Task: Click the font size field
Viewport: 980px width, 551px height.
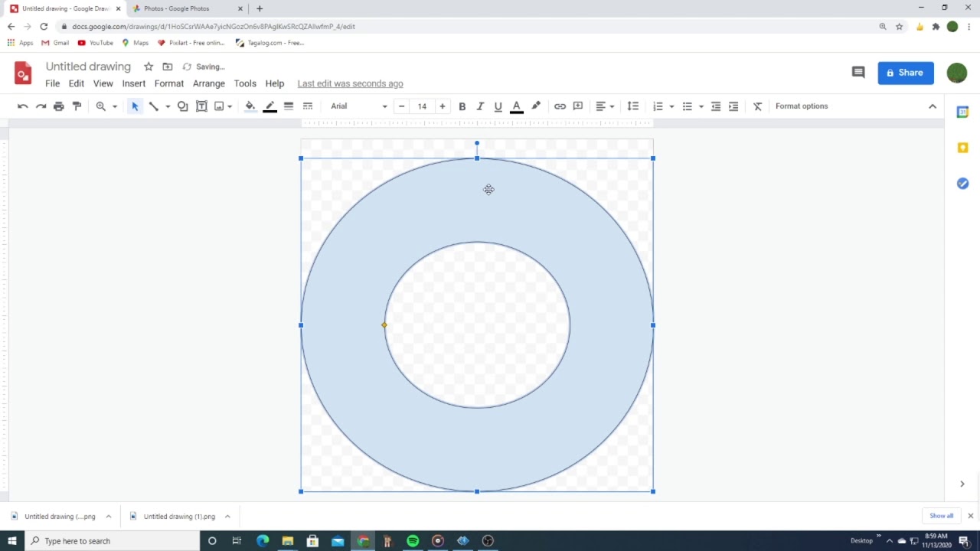Action: tap(422, 106)
